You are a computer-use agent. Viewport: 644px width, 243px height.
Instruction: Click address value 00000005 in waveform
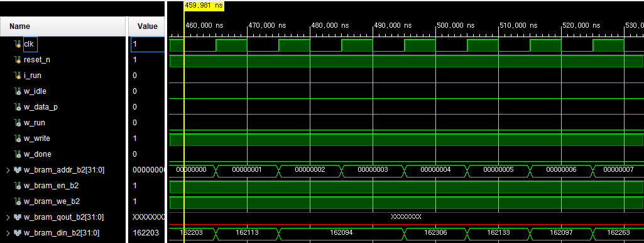[x=498, y=170]
